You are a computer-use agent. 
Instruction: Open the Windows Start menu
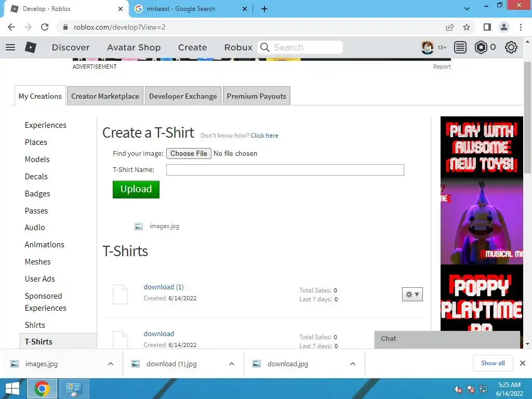tap(12, 389)
